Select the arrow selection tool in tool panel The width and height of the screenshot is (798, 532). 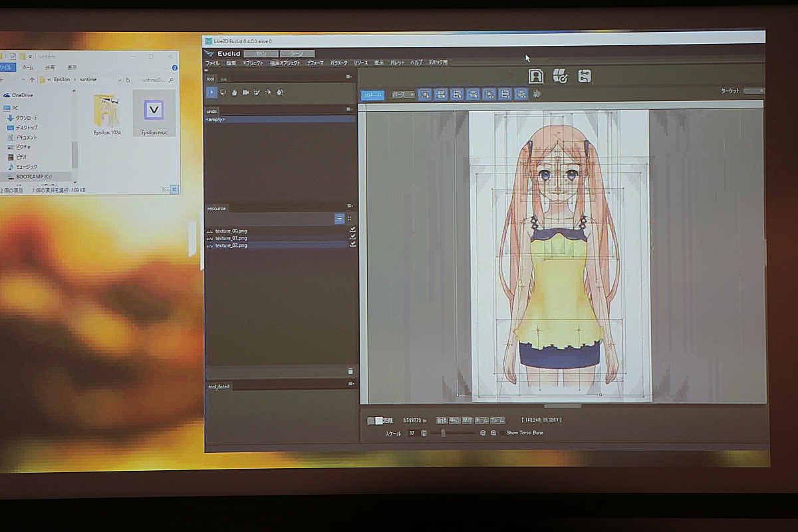[x=211, y=92]
